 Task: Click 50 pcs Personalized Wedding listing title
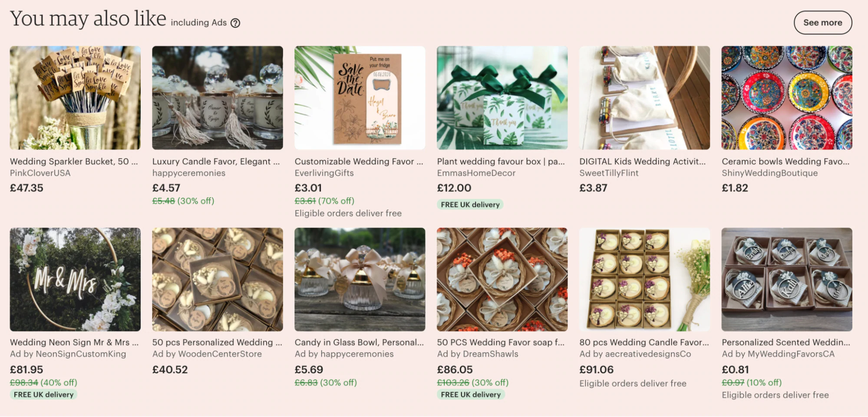(217, 342)
